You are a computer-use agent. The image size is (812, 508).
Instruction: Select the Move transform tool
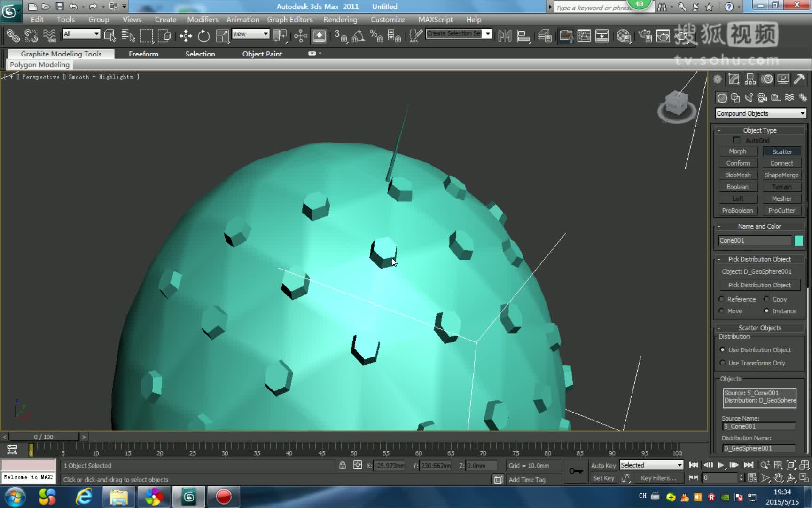point(186,36)
